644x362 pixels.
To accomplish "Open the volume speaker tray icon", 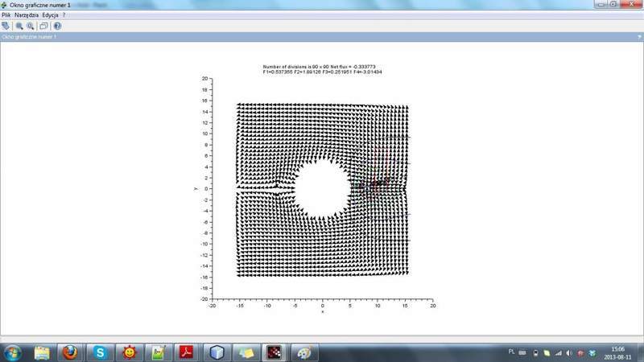I will pyautogui.click(x=569, y=353).
